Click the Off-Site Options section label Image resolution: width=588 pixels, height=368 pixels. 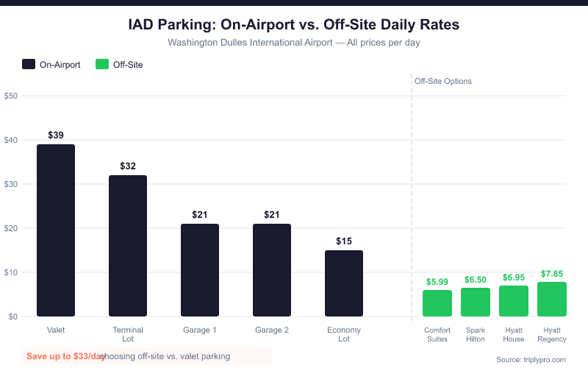tap(443, 81)
